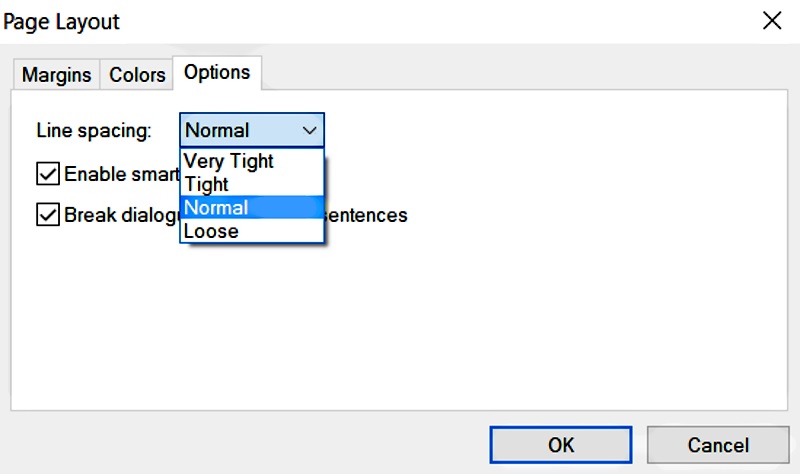Click the 'Line spacing:' label
Screen dimensions: 800x474
(94, 130)
